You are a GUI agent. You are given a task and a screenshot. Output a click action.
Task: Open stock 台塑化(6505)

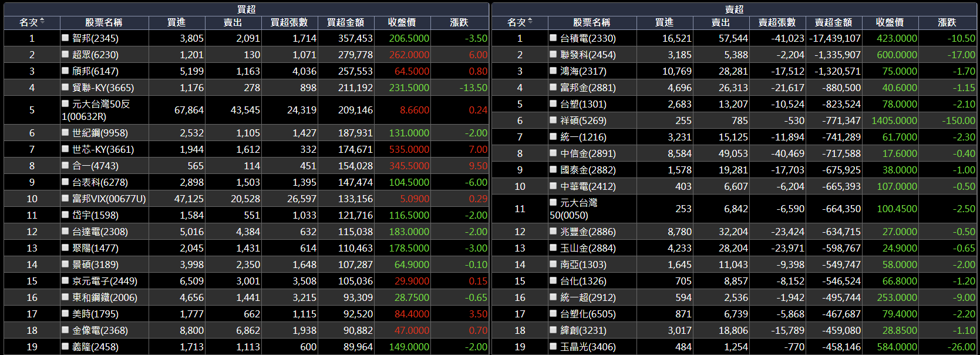click(588, 314)
